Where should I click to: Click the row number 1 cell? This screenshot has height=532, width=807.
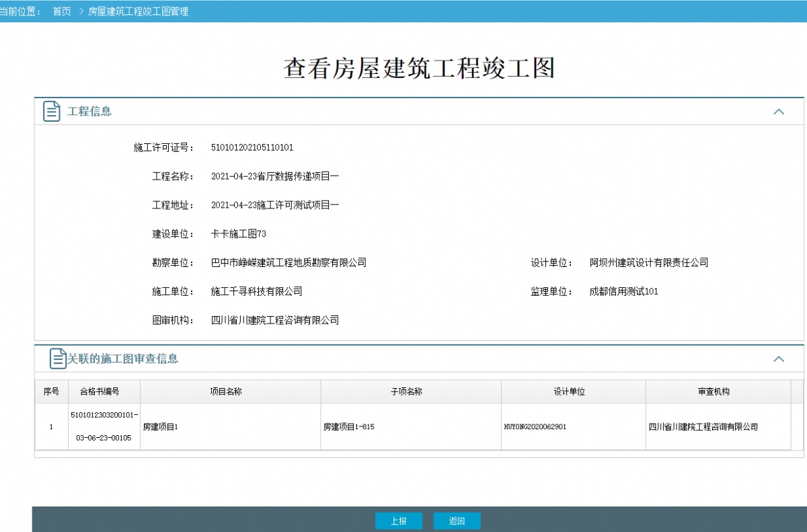click(52, 426)
